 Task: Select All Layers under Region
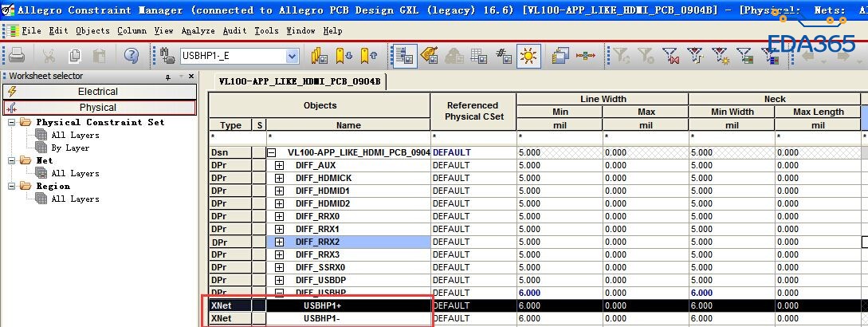(x=75, y=199)
